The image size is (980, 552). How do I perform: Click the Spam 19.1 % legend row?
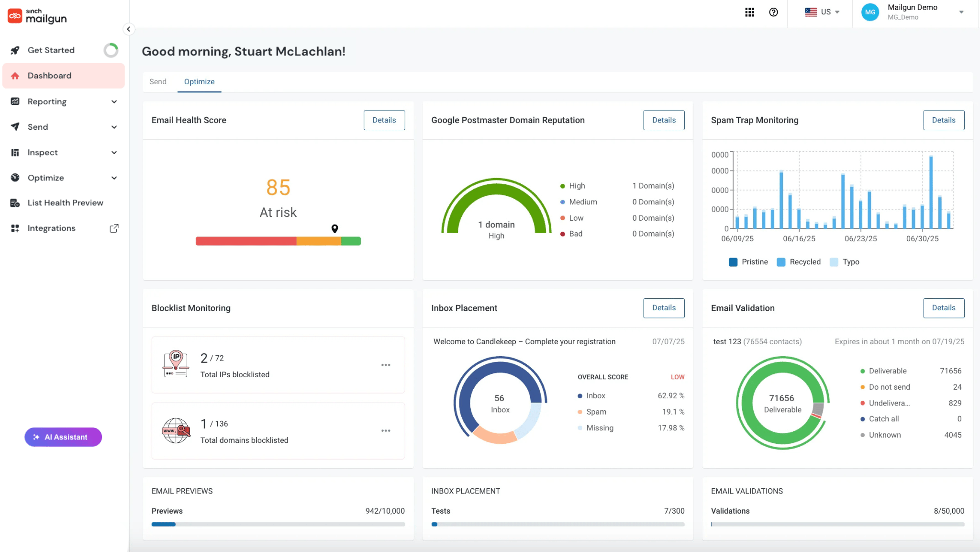tap(631, 412)
